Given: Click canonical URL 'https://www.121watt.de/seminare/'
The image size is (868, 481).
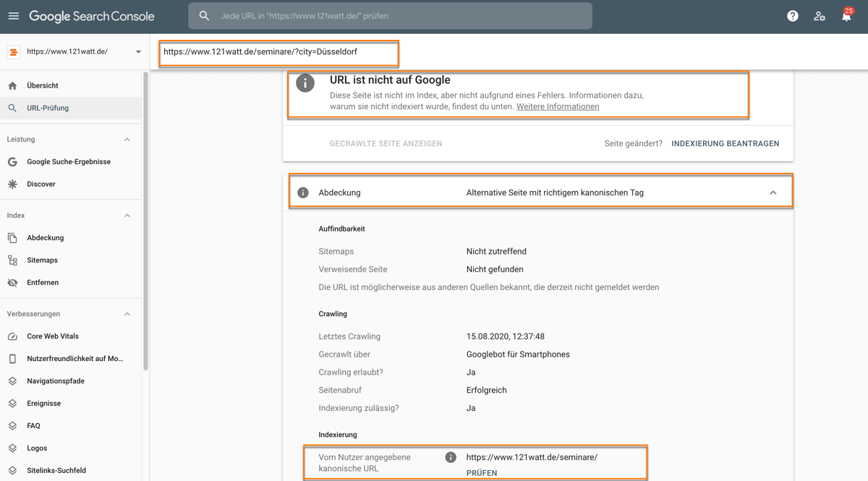Looking at the screenshot, I should pos(532,457).
